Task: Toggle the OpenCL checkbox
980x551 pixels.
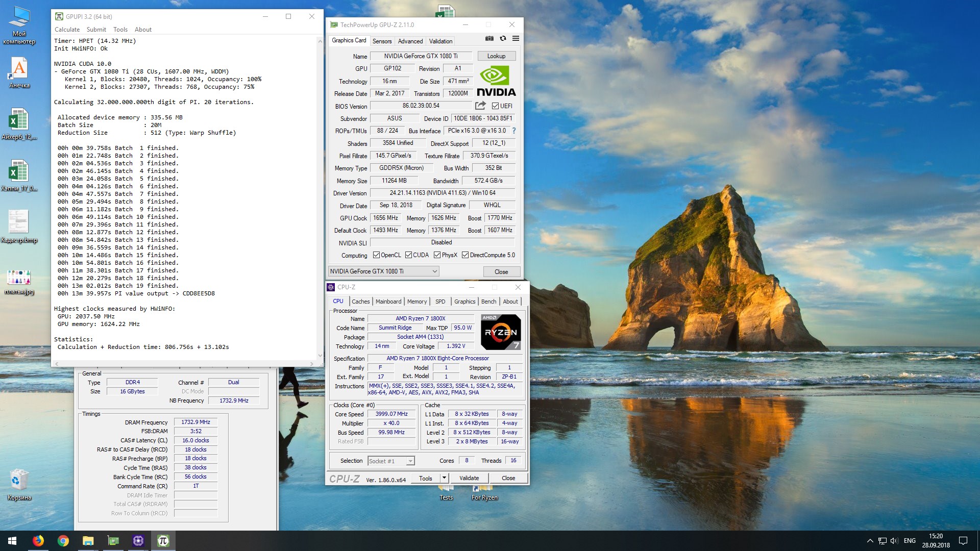Action: point(376,255)
